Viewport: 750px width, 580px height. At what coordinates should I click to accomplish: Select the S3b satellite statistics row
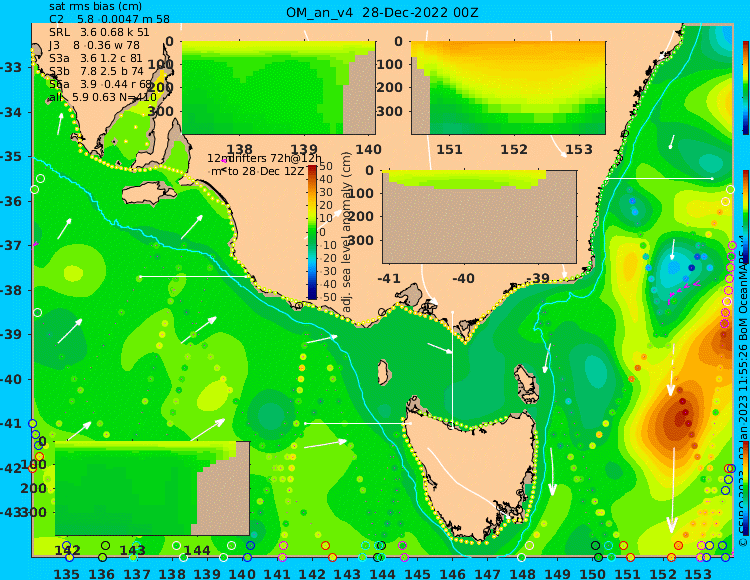tap(96, 71)
